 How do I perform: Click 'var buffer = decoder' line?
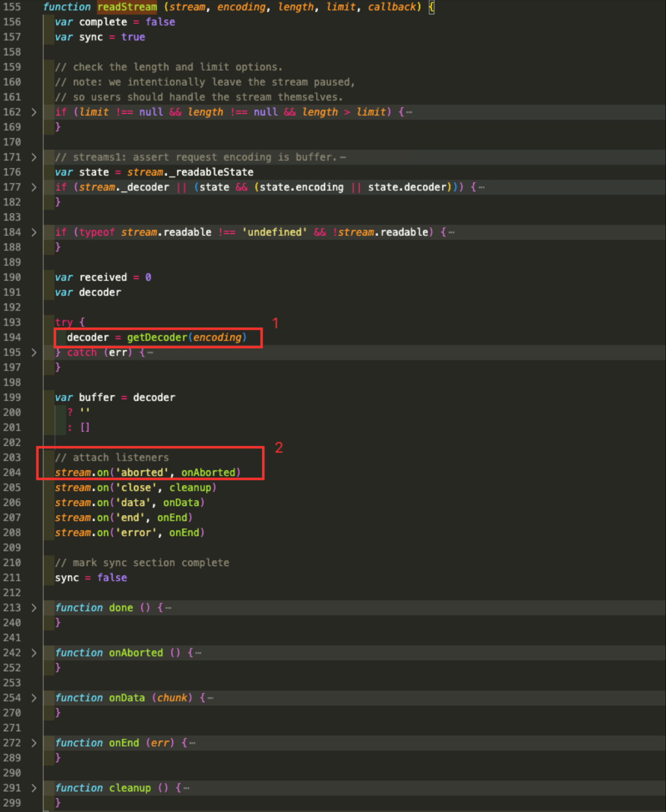[115, 397]
